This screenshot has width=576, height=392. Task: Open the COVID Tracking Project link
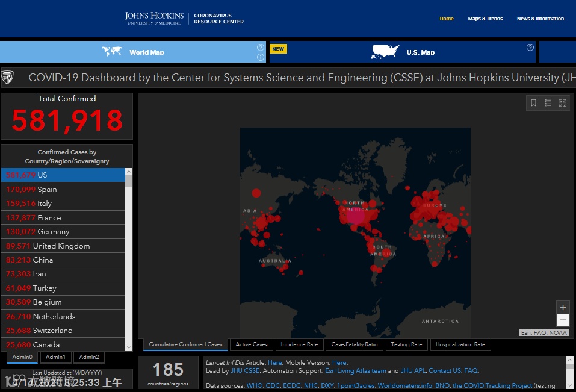click(492, 386)
